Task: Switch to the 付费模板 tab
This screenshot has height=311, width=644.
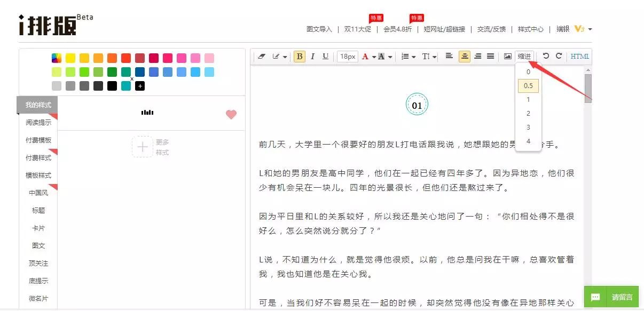Action: (x=38, y=140)
